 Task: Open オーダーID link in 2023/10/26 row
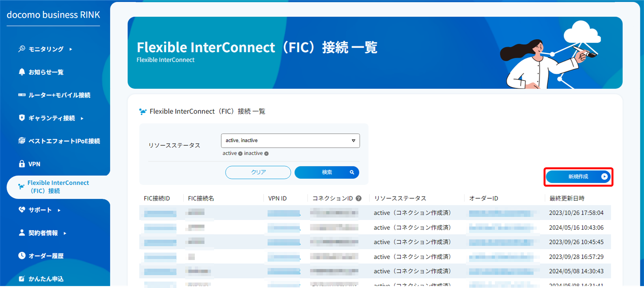click(x=502, y=213)
